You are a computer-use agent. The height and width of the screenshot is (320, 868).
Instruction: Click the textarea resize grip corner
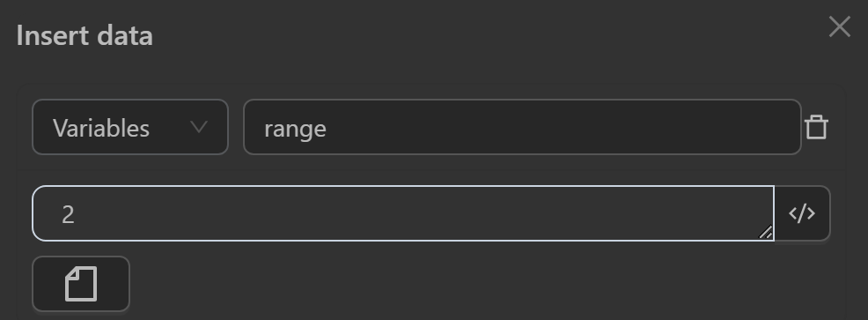point(766,233)
